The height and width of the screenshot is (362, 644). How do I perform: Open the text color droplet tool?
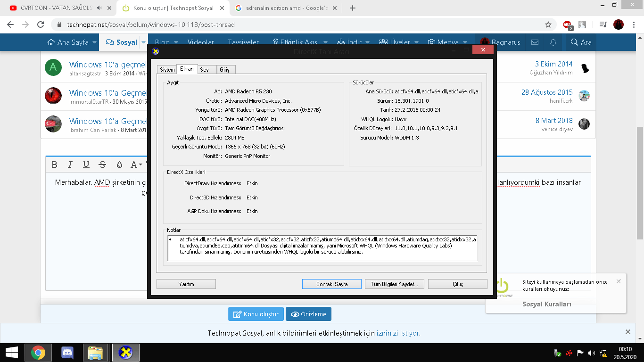(119, 165)
